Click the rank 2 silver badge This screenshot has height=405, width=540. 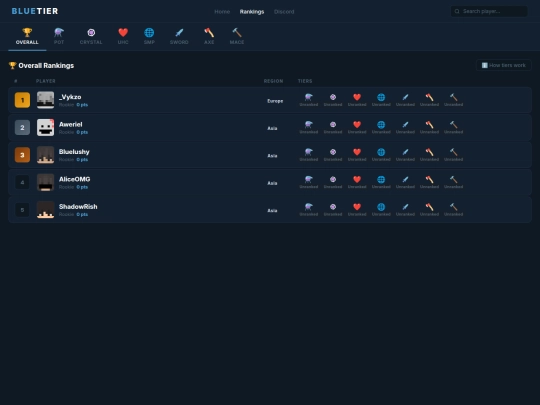pyautogui.click(x=22, y=127)
